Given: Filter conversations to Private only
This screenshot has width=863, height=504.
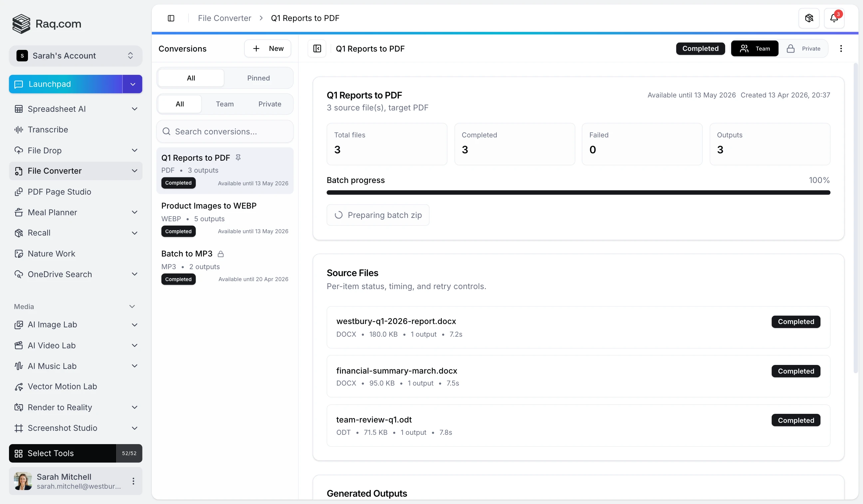Looking at the screenshot, I should tap(269, 104).
